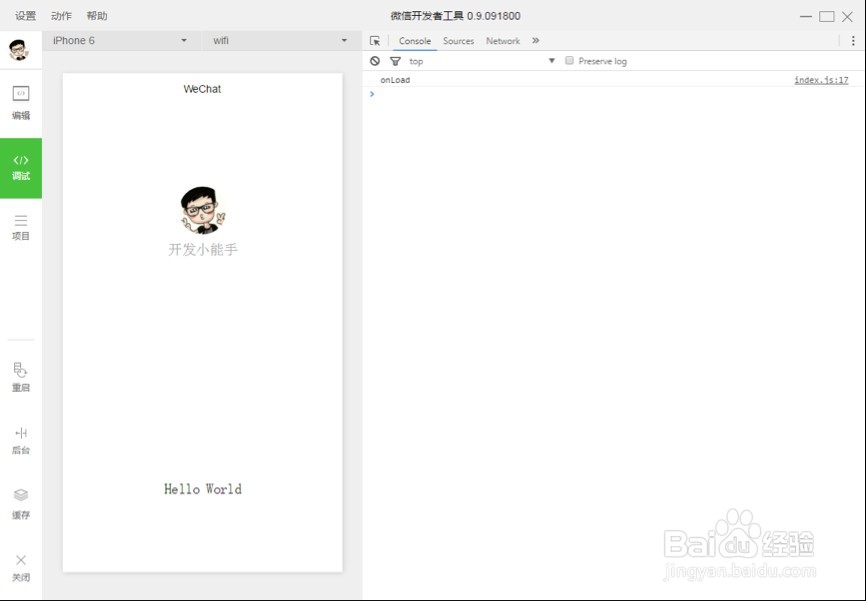866x601 pixels.
Task: Open the 编辑 (Edit) sidebar panel
Action: (x=20, y=103)
